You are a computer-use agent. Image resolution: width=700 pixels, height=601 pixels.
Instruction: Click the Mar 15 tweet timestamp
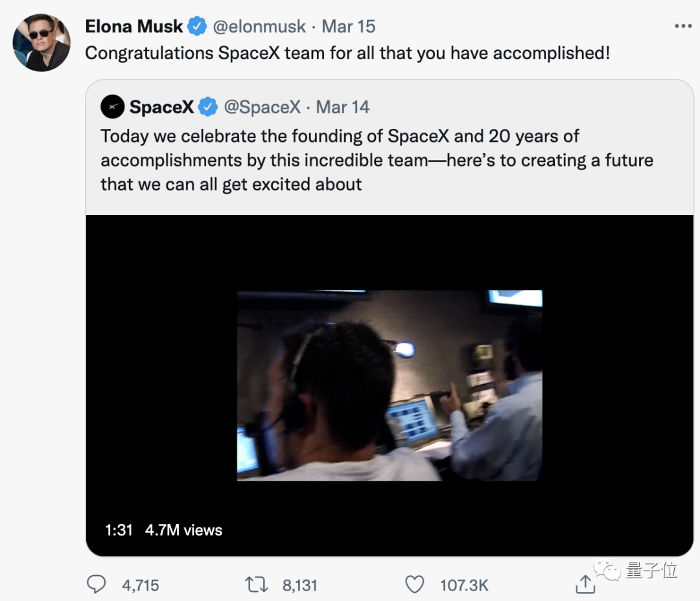tap(349, 27)
